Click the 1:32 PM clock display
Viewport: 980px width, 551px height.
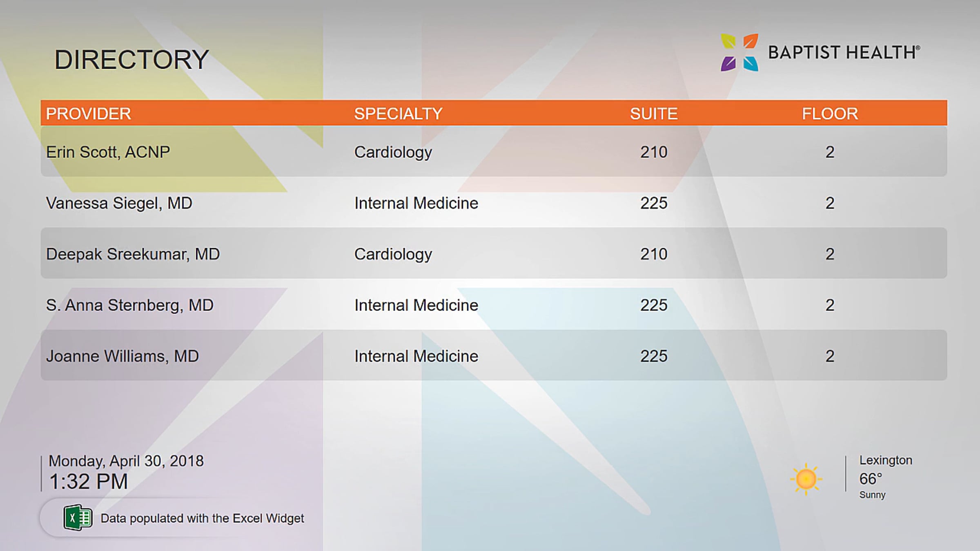coord(88,482)
